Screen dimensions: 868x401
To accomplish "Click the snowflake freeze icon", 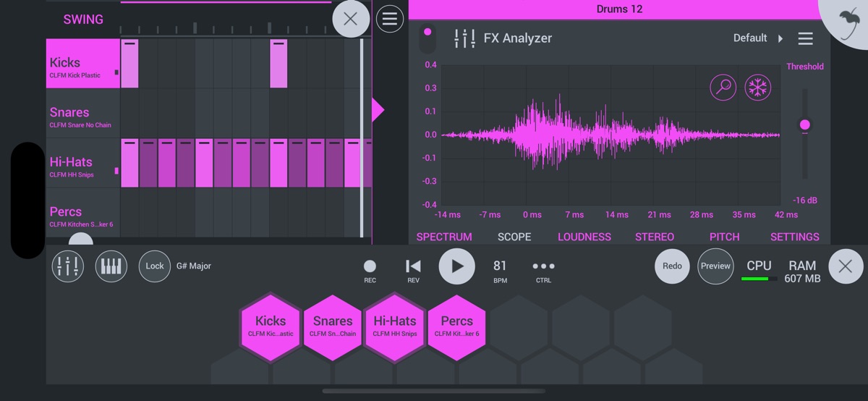I will click(x=758, y=88).
